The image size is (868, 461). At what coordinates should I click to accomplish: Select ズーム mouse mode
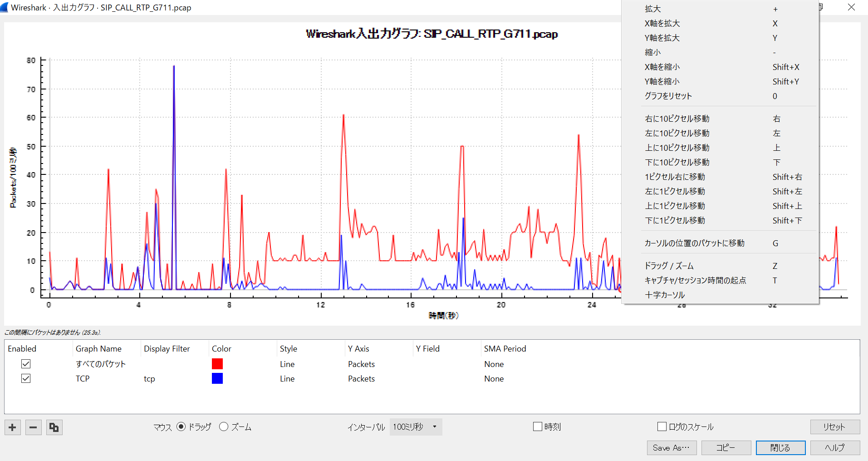click(224, 427)
